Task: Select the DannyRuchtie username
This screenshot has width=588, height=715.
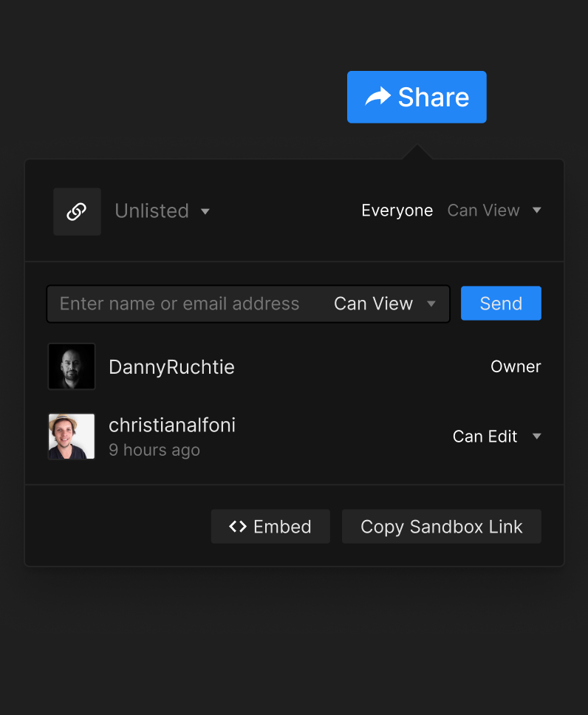Action: click(x=171, y=367)
